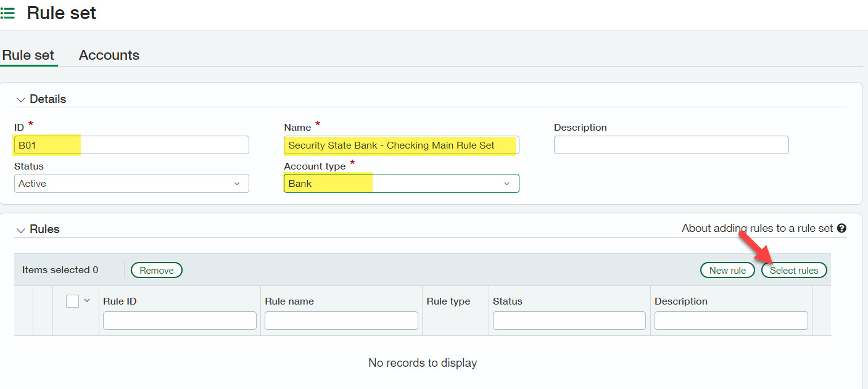Click the New rule button
868x389 pixels.
pos(727,270)
